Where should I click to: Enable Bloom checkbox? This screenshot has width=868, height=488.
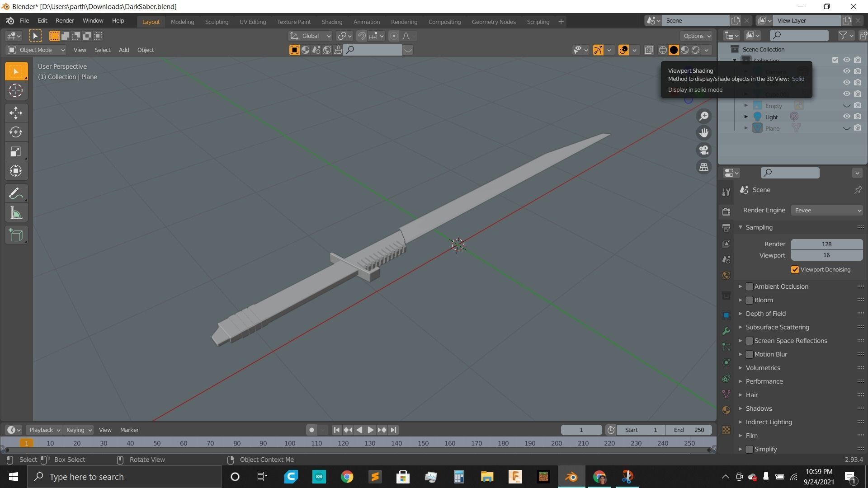[x=749, y=300]
